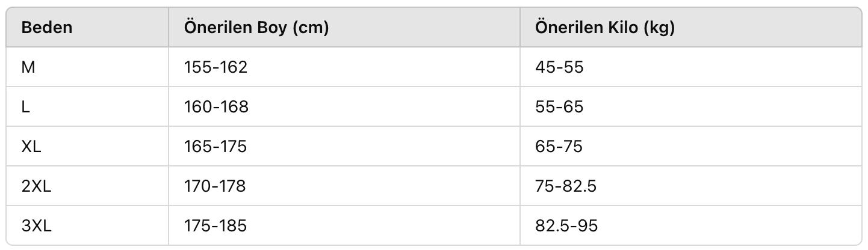
Task: Select the M size cell
Action: click(x=87, y=67)
